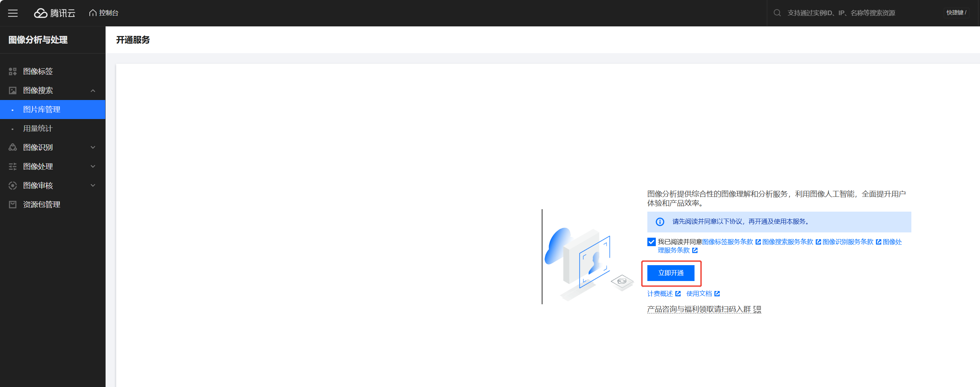
Task: Open 图像搜索服务条款 link
Action: pos(787,242)
